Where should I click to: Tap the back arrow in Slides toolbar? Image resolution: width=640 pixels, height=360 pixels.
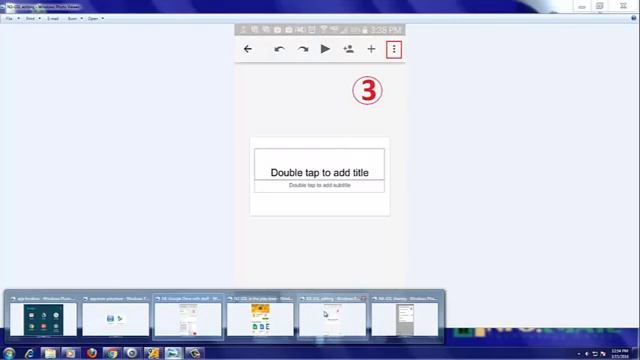click(248, 49)
